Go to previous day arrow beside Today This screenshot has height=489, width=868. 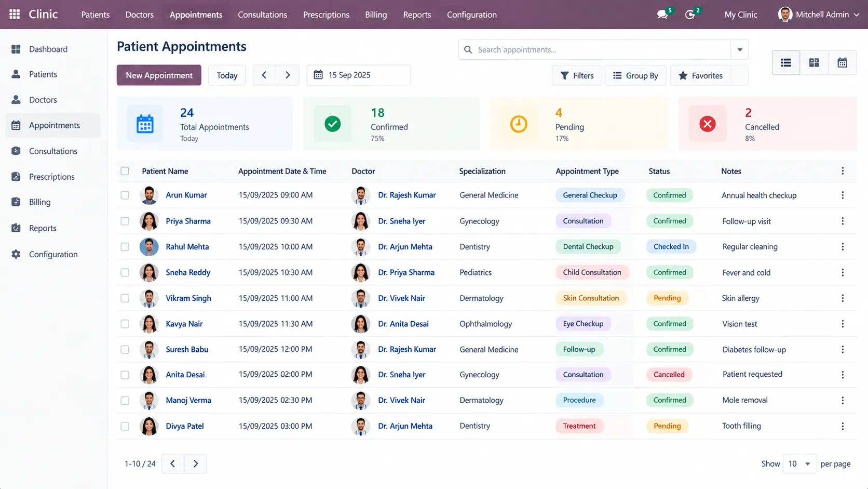[264, 75]
